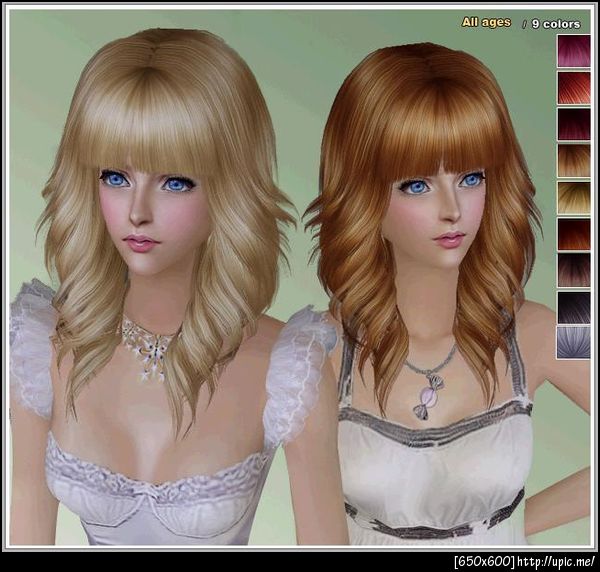Click the [650x600] size label
The image size is (600, 572).
(x=484, y=561)
